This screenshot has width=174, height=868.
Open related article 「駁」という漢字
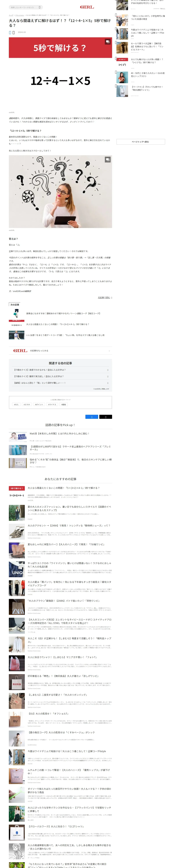pyautogui.click(x=60, y=383)
